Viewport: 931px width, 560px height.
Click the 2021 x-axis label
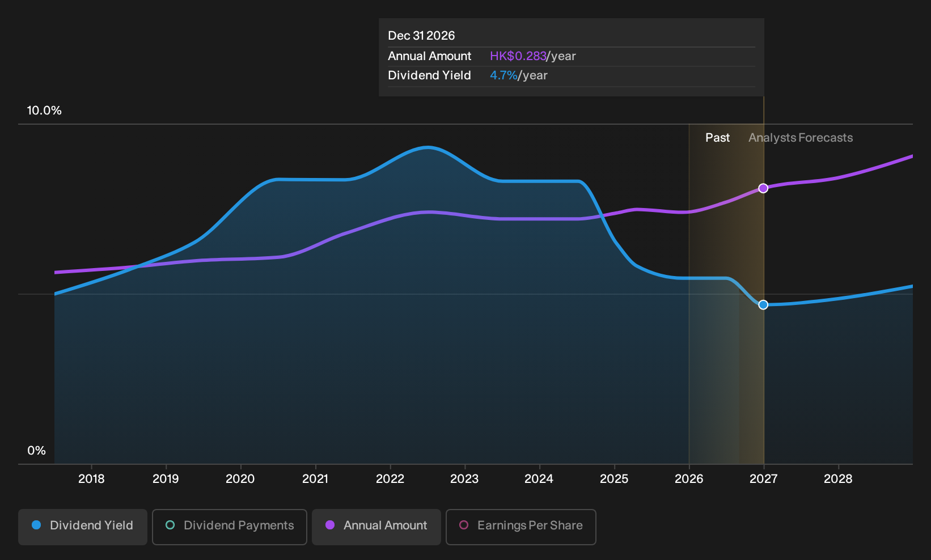[315, 479]
